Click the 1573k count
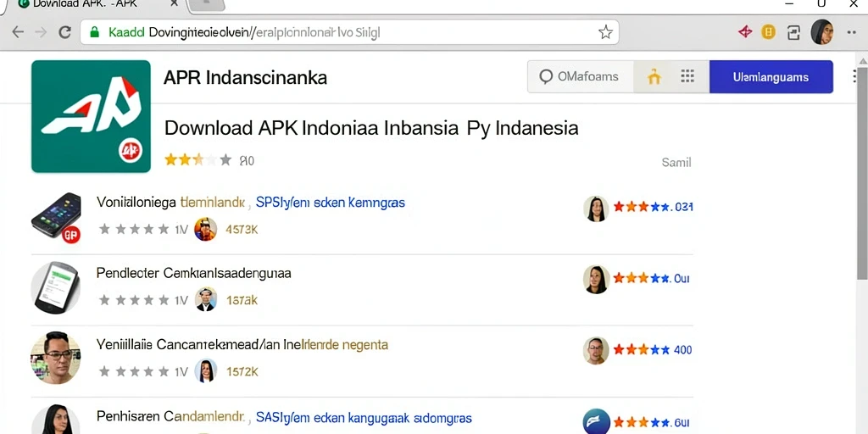This screenshot has width=868, height=434. [x=242, y=300]
